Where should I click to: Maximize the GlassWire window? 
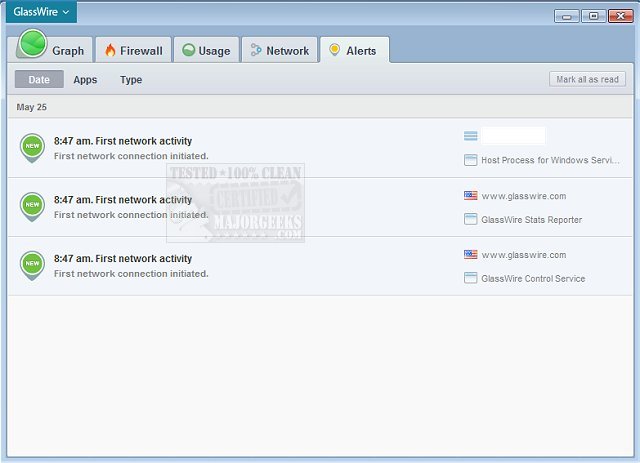coord(593,16)
